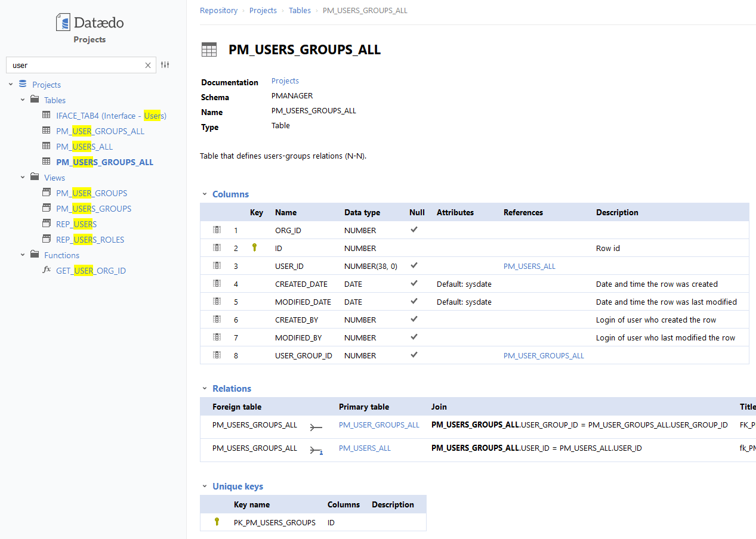
Task: Click the table icon next to PM_USERS_GROUPS_ALL heading
Action: click(209, 49)
